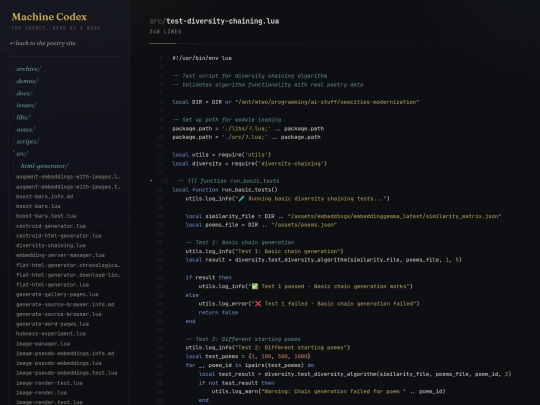540x405 pixels.
Task: Click the utils.log_warn line
Action: pos(329,392)
